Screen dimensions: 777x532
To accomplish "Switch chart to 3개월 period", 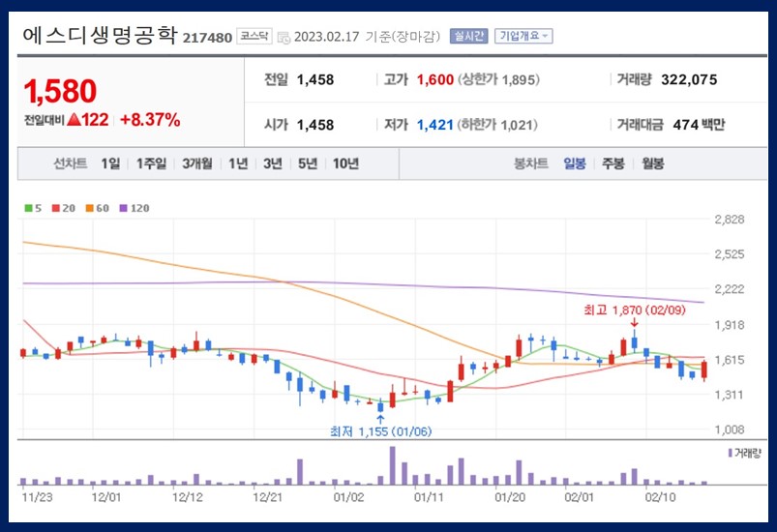I will [x=196, y=163].
